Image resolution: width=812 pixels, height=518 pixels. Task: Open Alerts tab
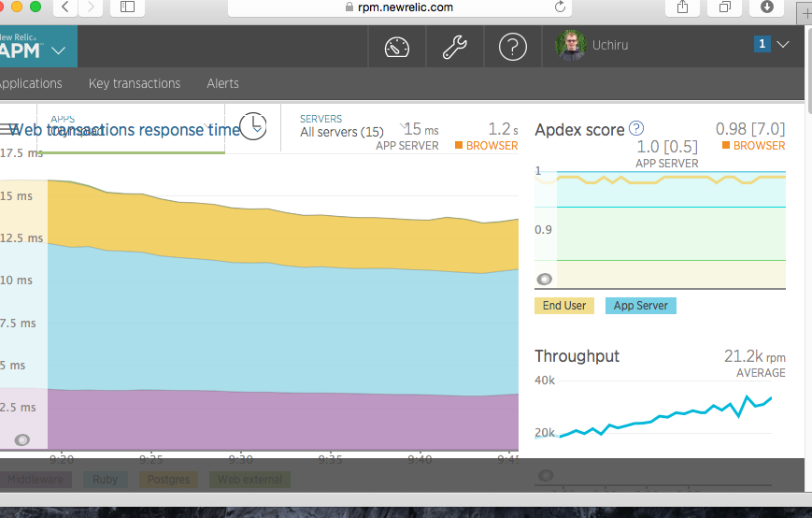(222, 83)
